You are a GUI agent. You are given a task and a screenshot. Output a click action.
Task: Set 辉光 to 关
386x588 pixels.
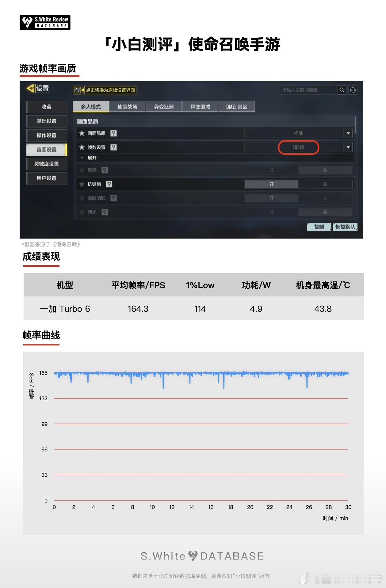coord(325,212)
